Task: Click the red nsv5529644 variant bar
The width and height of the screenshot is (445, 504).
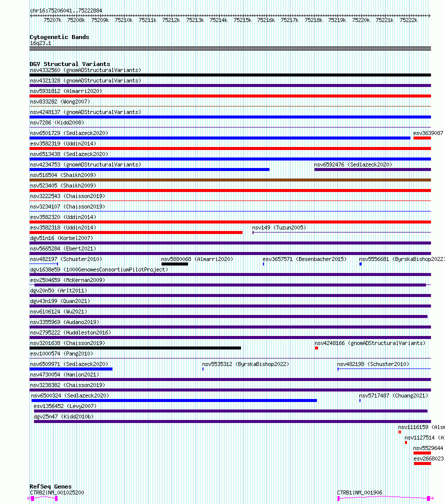Action: (422, 453)
